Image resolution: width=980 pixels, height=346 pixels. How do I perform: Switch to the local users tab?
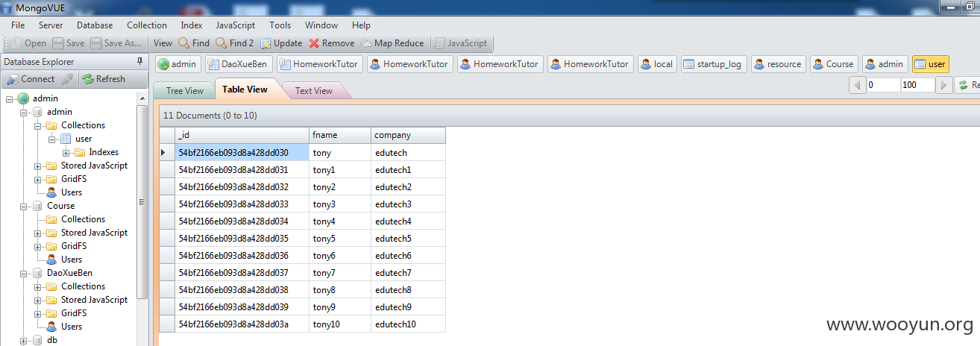(x=657, y=64)
